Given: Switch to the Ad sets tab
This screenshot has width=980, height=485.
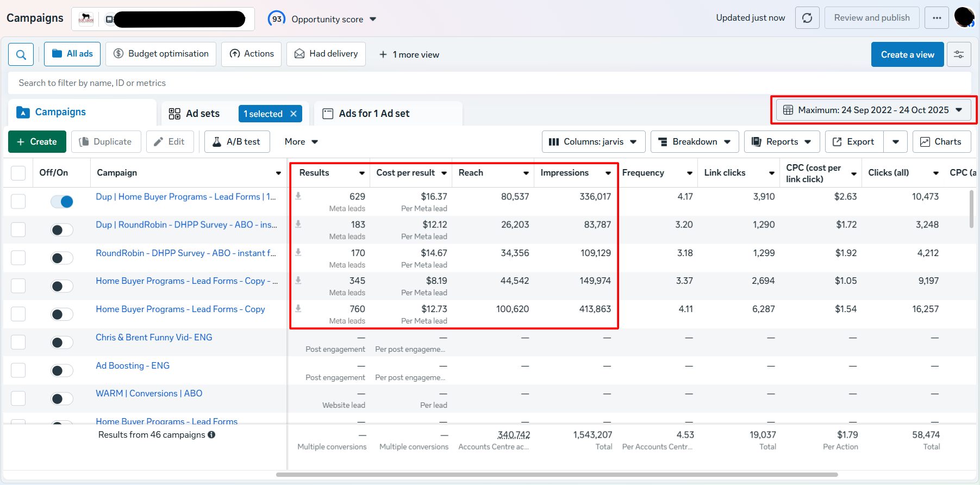Looking at the screenshot, I should (x=202, y=114).
